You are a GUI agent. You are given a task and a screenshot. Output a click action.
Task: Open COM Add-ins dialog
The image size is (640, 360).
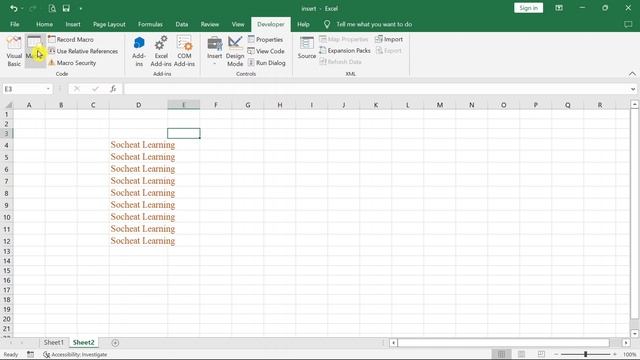(184, 51)
